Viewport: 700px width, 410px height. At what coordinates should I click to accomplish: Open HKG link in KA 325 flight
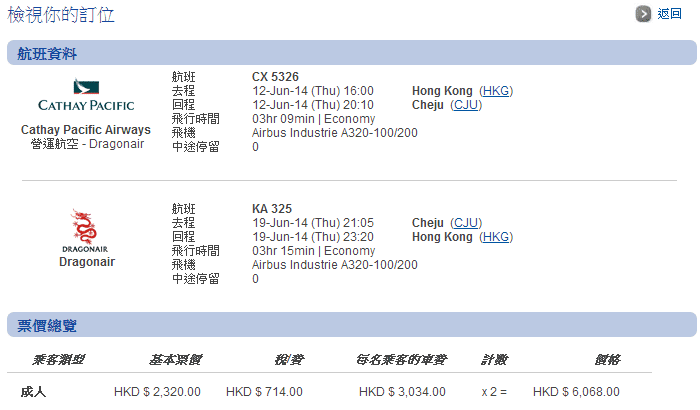[496, 237]
